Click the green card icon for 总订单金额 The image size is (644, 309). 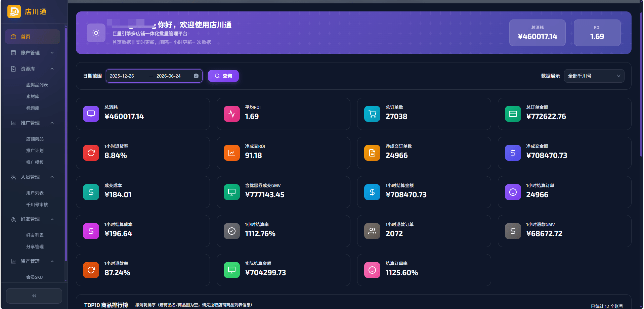(x=513, y=114)
